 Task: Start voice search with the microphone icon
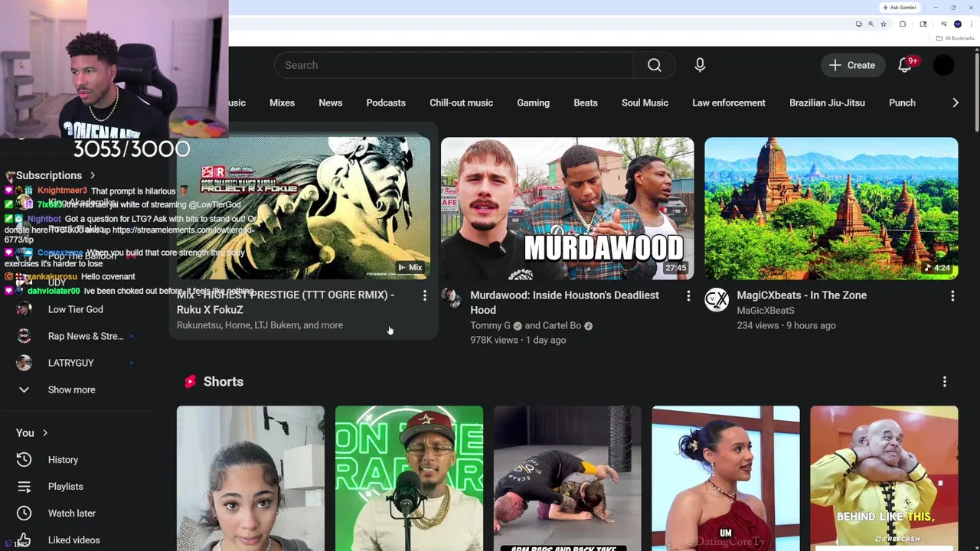tap(700, 65)
